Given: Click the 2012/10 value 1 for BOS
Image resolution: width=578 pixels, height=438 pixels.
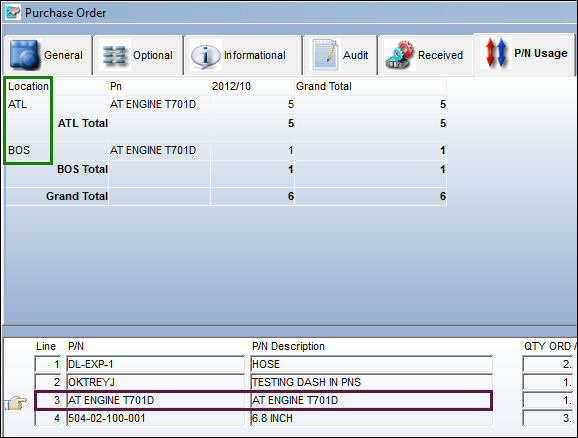Looking at the screenshot, I should tap(290, 150).
